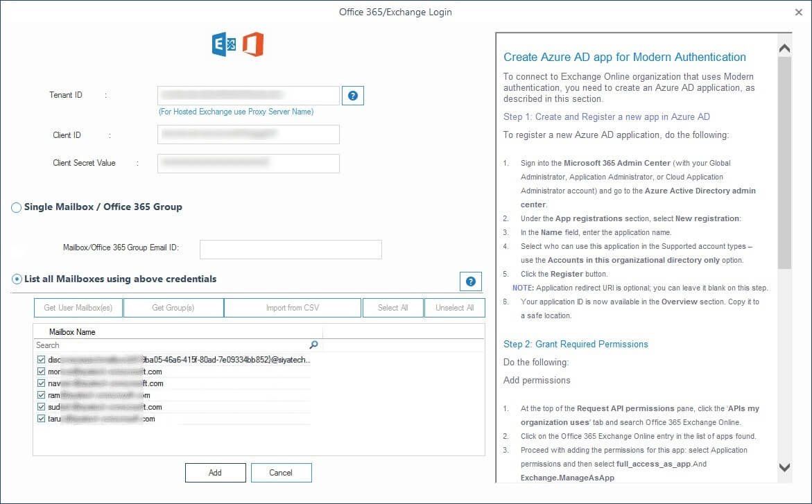812x504 pixels.
Task: Close the Office 365/Exchange Login dialog
Action: [799, 12]
